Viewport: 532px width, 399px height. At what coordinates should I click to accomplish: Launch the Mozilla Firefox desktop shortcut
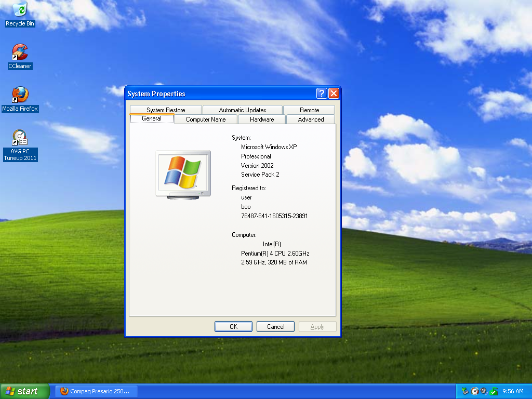pyautogui.click(x=20, y=99)
